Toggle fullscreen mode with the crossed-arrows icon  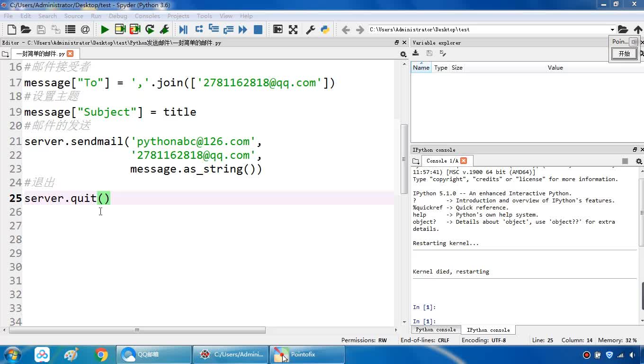293,30
